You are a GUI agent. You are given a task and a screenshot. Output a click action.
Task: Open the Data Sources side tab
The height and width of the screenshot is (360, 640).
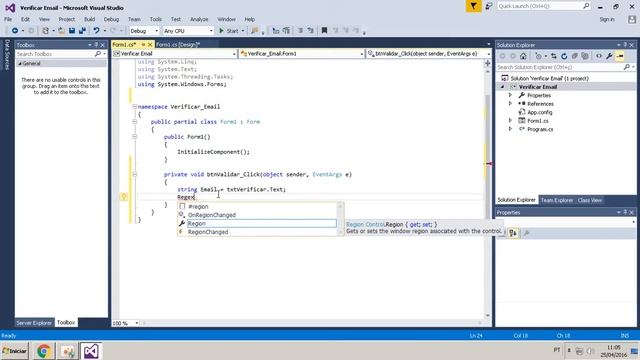click(x=7, y=55)
